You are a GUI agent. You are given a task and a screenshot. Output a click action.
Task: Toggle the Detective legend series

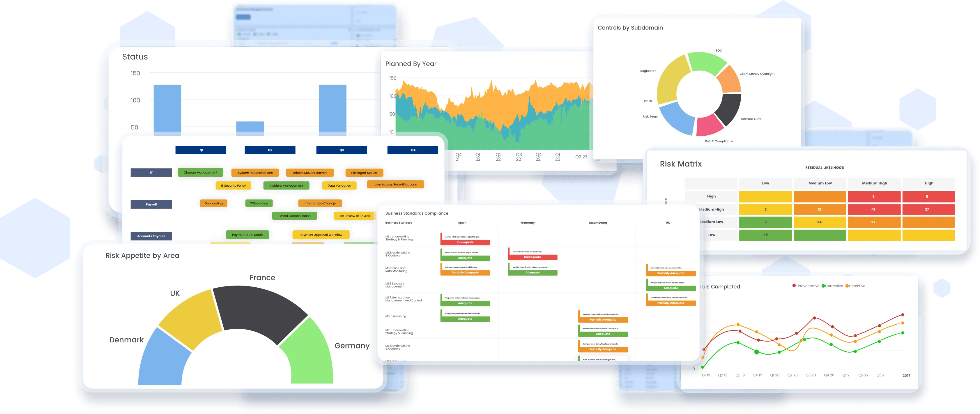855,286
